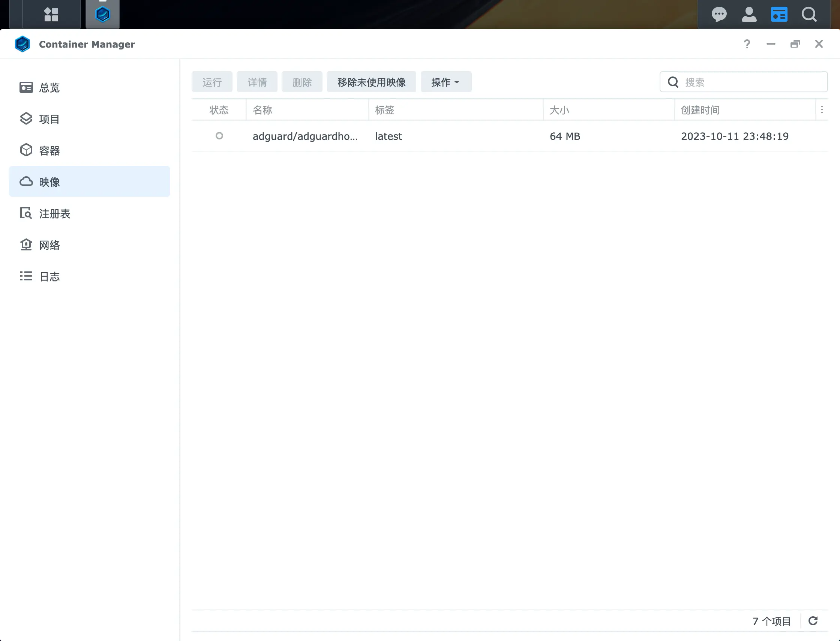This screenshot has width=840, height=641.
Task: Expand the 操作 actions dropdown
Action: (x=446, y=82)
